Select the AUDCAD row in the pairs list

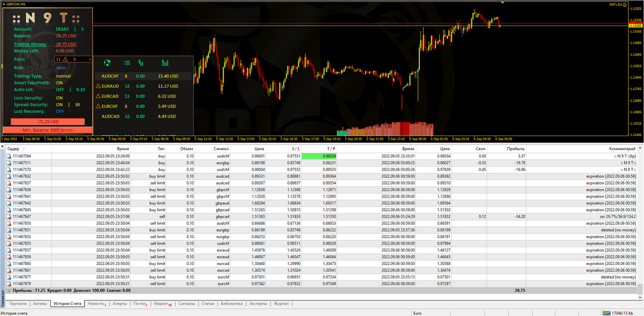(143, 116)
